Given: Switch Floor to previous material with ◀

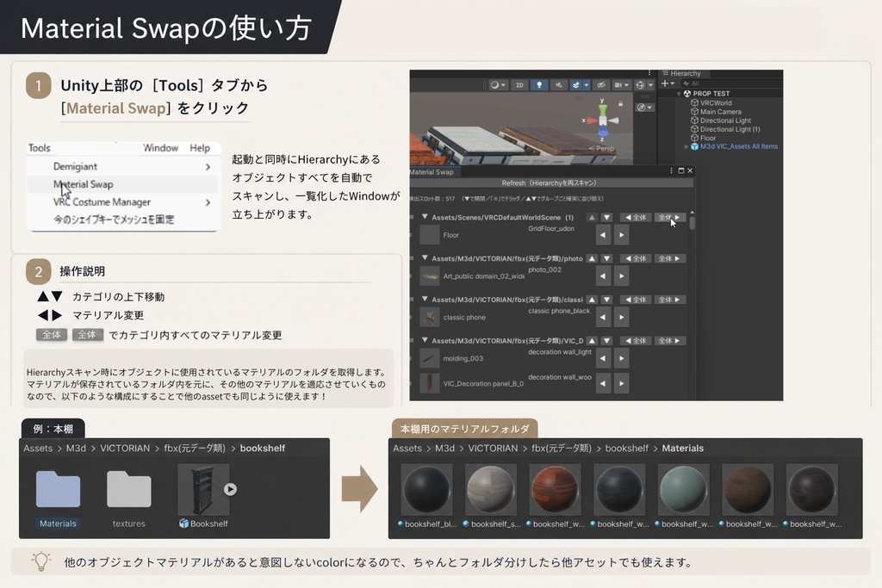Looking at the screenshot, I should 603,235.
